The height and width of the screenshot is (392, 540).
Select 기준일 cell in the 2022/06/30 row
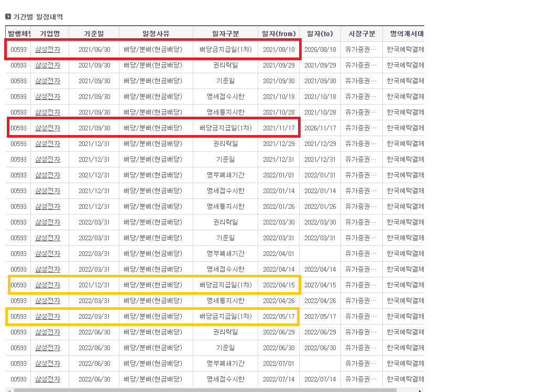pos(226,348)
